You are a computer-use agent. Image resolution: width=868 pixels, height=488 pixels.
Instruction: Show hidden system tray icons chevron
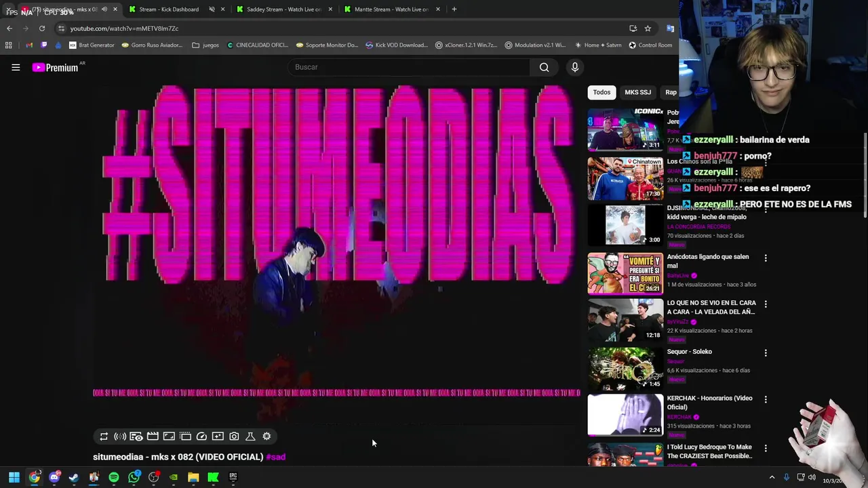pos(772,477)
